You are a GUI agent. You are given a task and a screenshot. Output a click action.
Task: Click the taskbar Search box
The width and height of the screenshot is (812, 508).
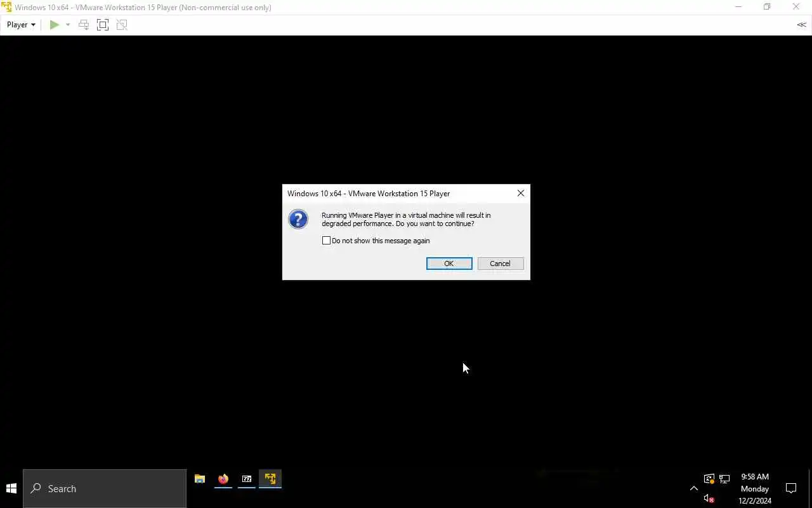pyautogui.click(x=105, y=488)
